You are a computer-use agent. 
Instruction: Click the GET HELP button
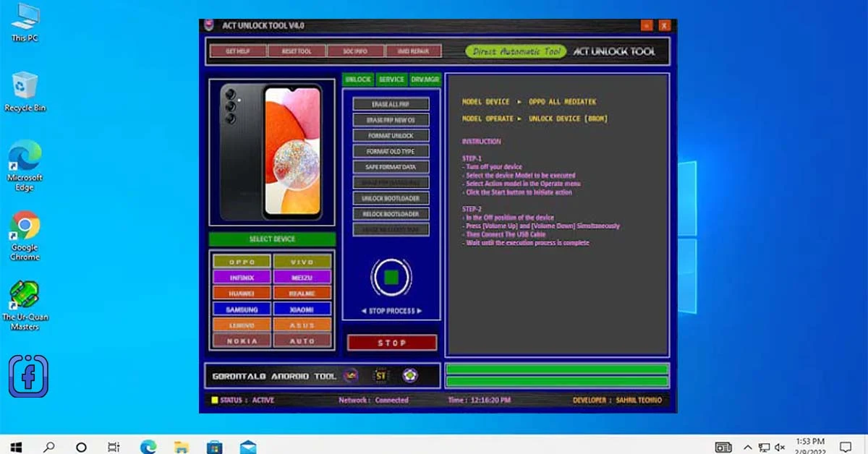pos(238,51)
